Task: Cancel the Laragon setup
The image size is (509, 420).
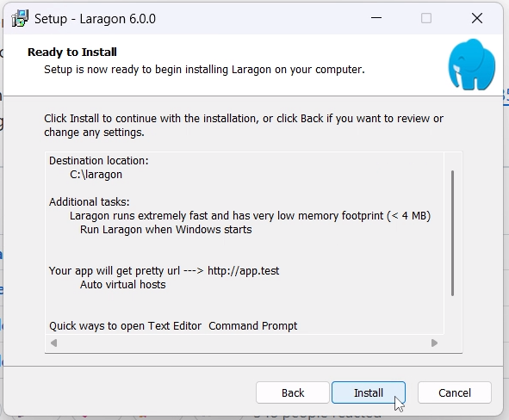Action: coord(455,392)
